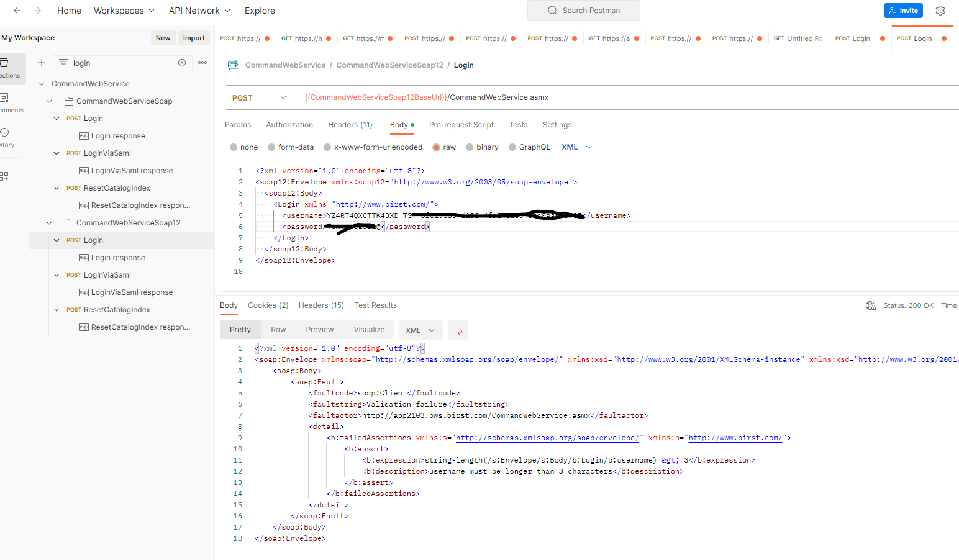Click the plus icon to create collection

42,63
